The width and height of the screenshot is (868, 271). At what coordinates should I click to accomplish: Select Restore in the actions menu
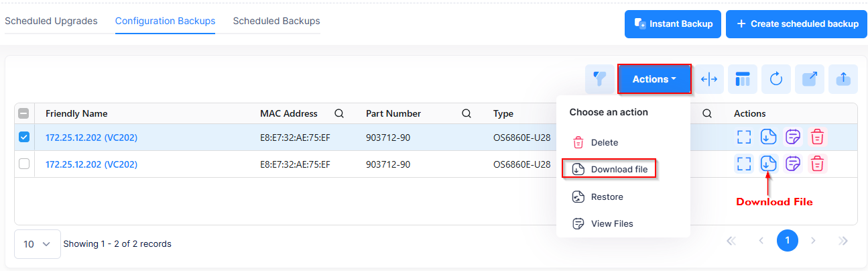point(607,197)
